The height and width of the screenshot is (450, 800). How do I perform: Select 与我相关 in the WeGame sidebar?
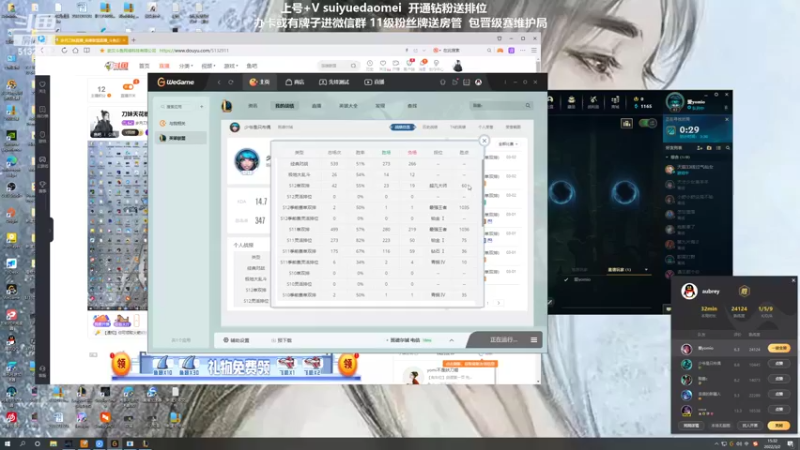(x=180, y=123)
